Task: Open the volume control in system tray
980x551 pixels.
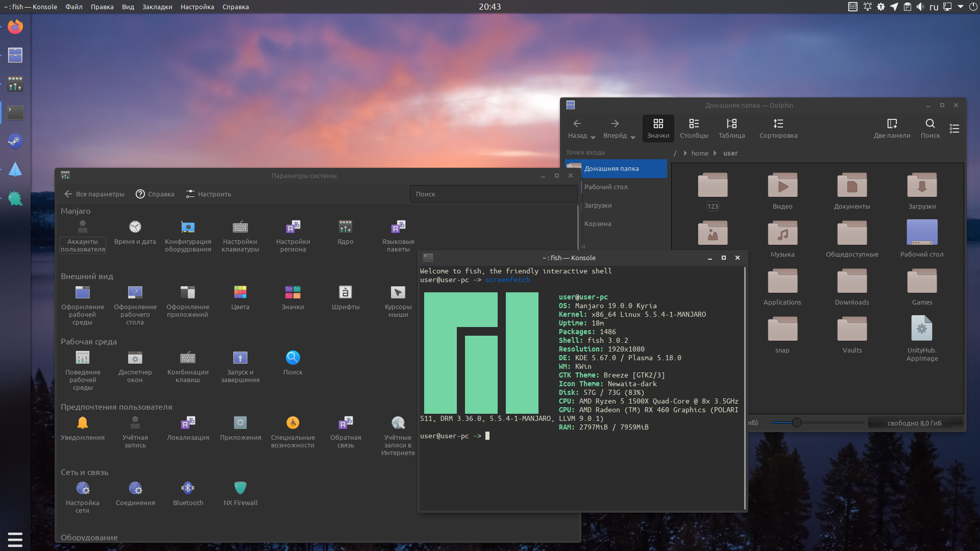Action: 920,7
